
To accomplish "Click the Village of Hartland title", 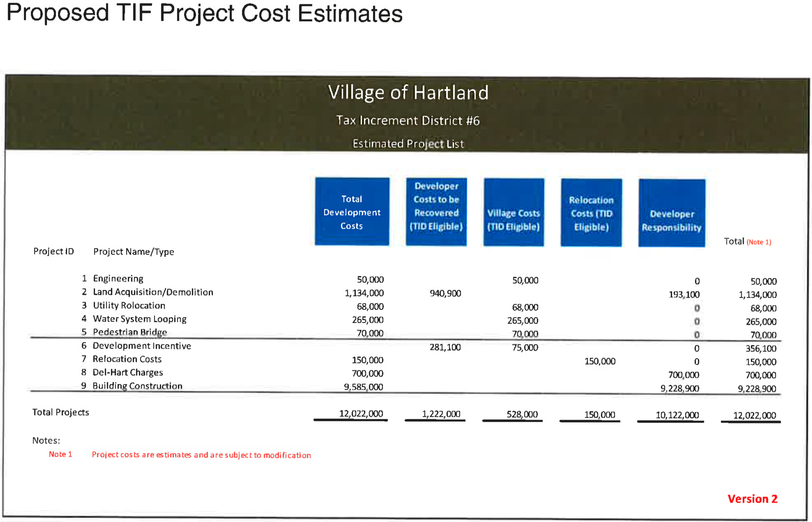I will [x=408, y=93].
